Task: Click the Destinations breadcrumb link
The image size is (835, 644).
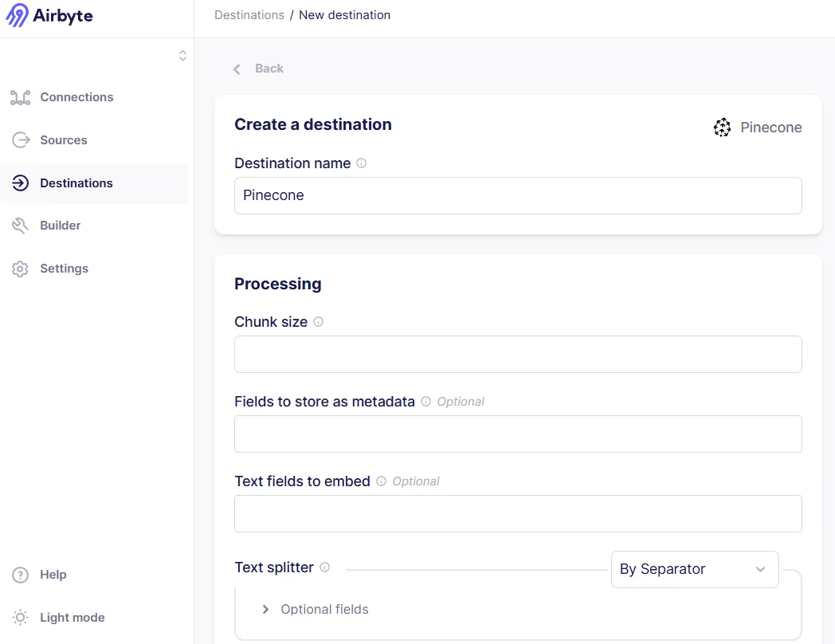Action: click(x=249, y=15)
